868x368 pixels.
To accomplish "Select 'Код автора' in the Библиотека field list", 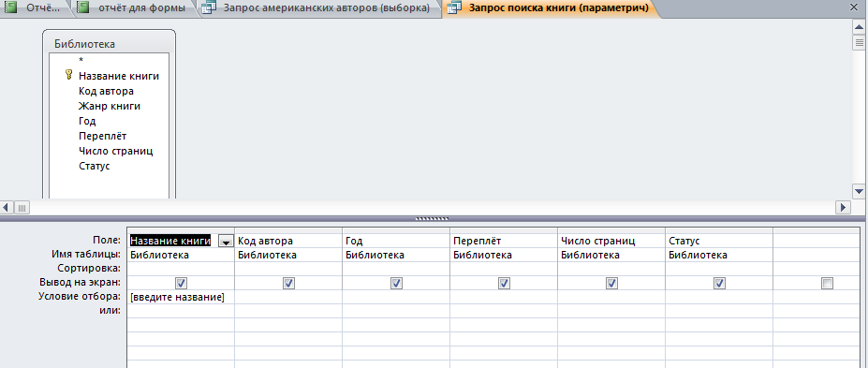I will [106, 91].
